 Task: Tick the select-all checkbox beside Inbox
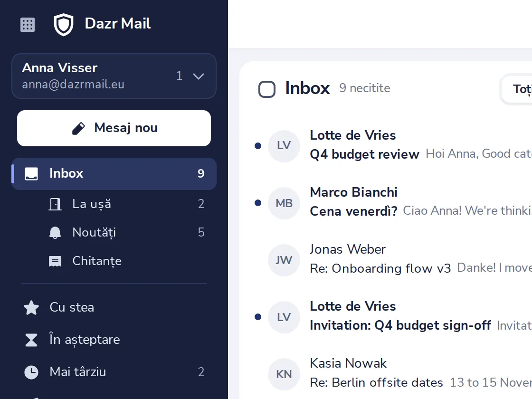[x=266, y=89]
